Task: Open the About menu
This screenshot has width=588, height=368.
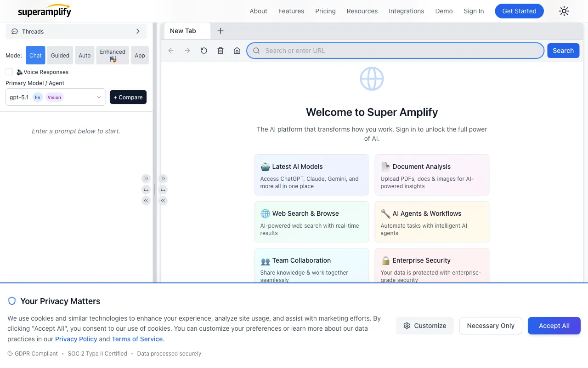Action: tap(258, 11)
